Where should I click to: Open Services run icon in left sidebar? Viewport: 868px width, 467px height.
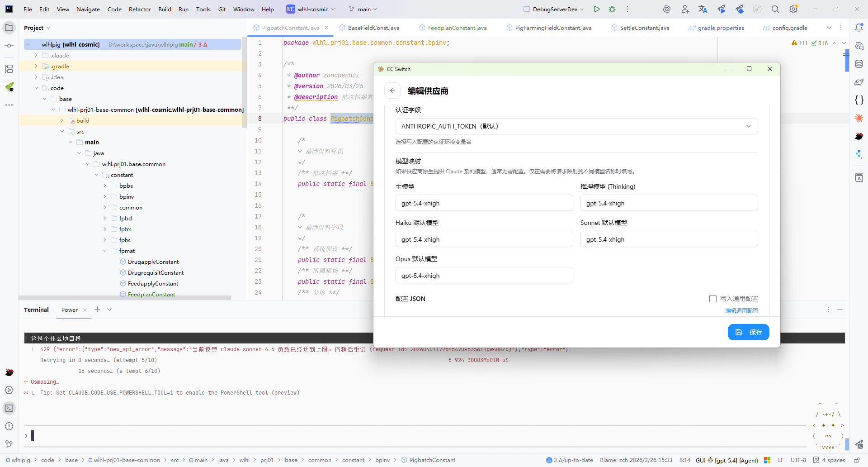click(9, 390)
